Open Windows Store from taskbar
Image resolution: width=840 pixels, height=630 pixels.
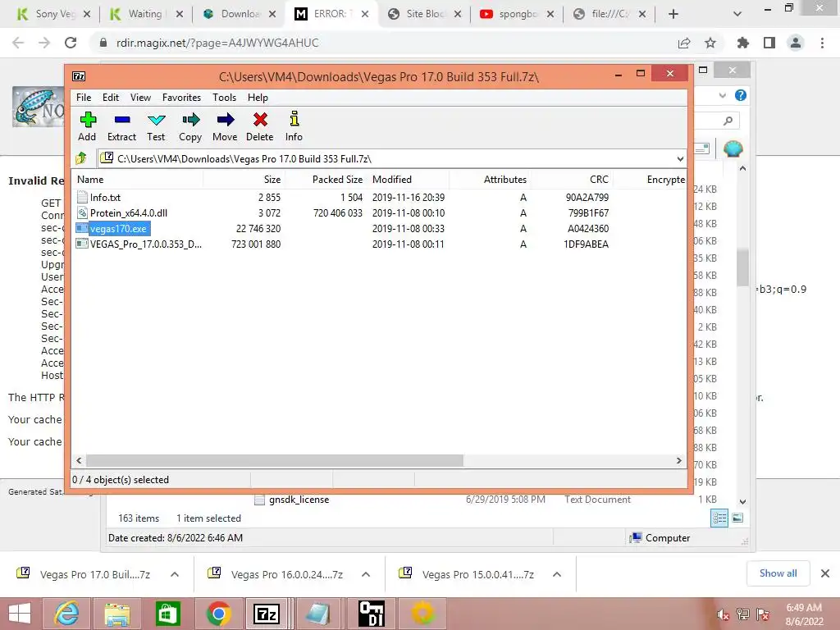pyautogui.click(x=167, y=614)
